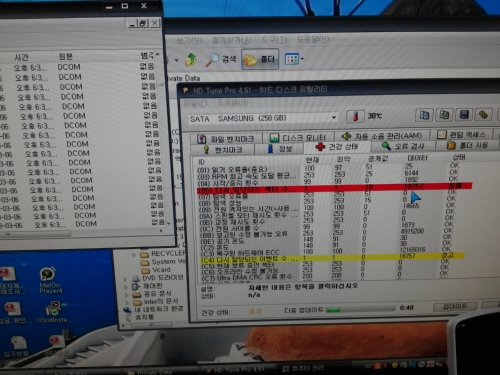Click the 데이터 column header
500x375 pixels.
pos(417,158)
